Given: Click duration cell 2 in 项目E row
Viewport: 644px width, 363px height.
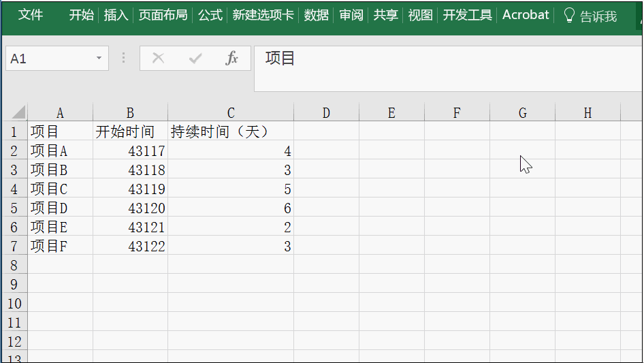Looking at the screenshot, I should click(231, 227).
